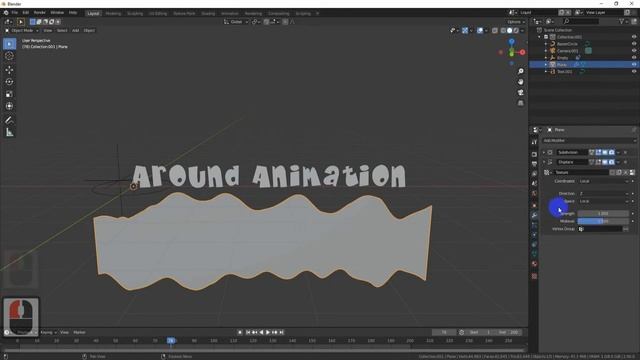Toggle Displace modifier viewport display icon
The image size is (640, 360).
[x=605, y=162]
